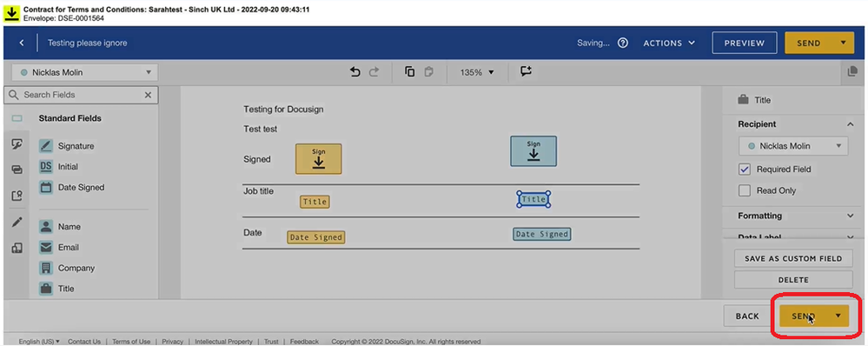
Task: Open the 135% zoom dropdown
Action: 477,72
